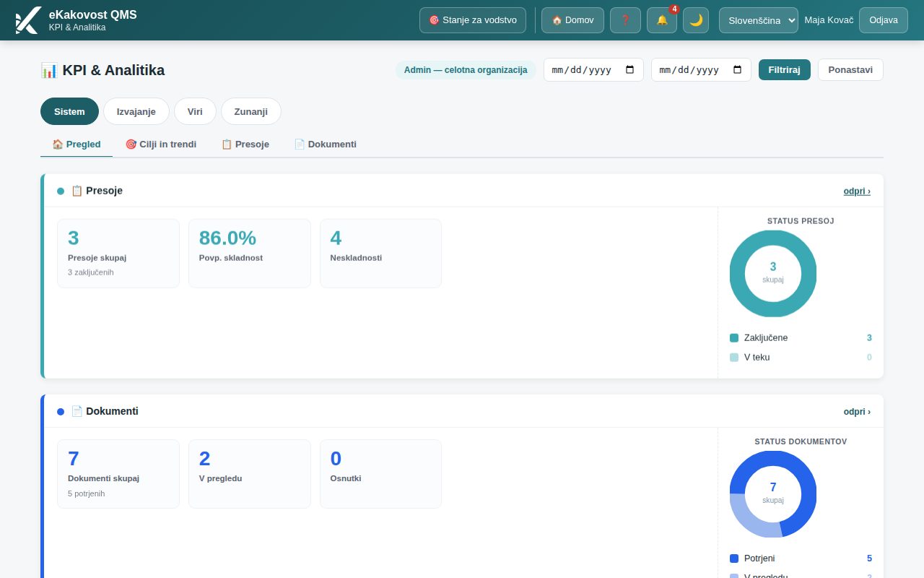Image resolution: width=924 pixels, height=578 pixels.
Task: Open the Cilji in trendi sub-tab
Action: click(161, 144)
